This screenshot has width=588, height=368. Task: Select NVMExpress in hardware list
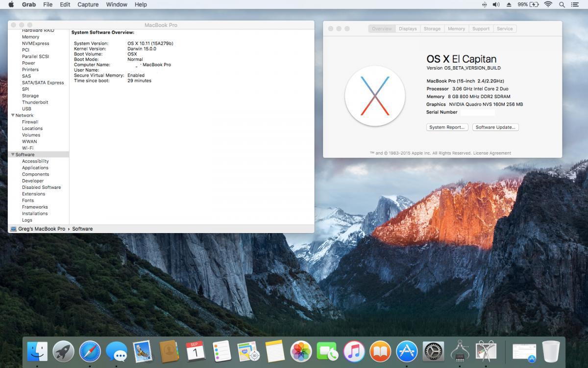35,43
